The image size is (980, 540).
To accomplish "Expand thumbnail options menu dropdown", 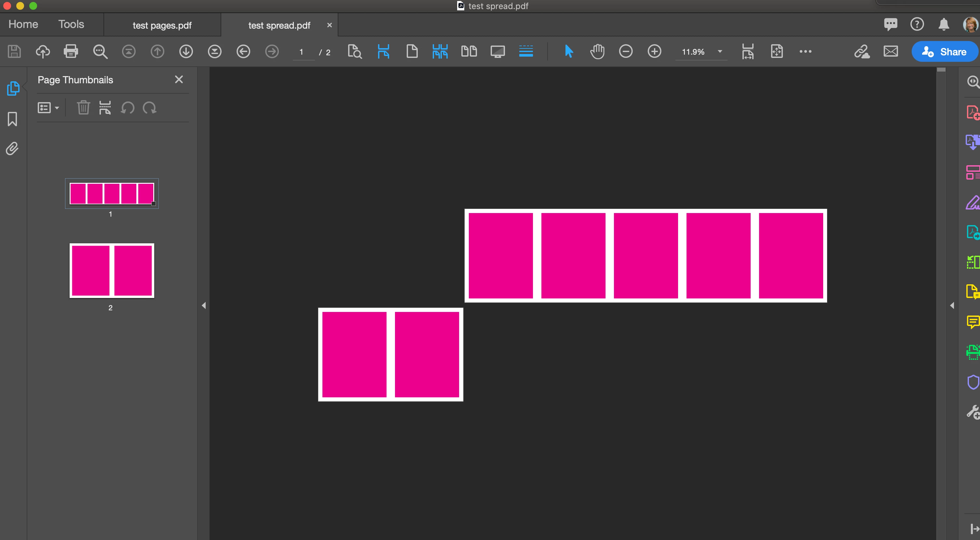I will pyautogui.click(x=48, y=108).
